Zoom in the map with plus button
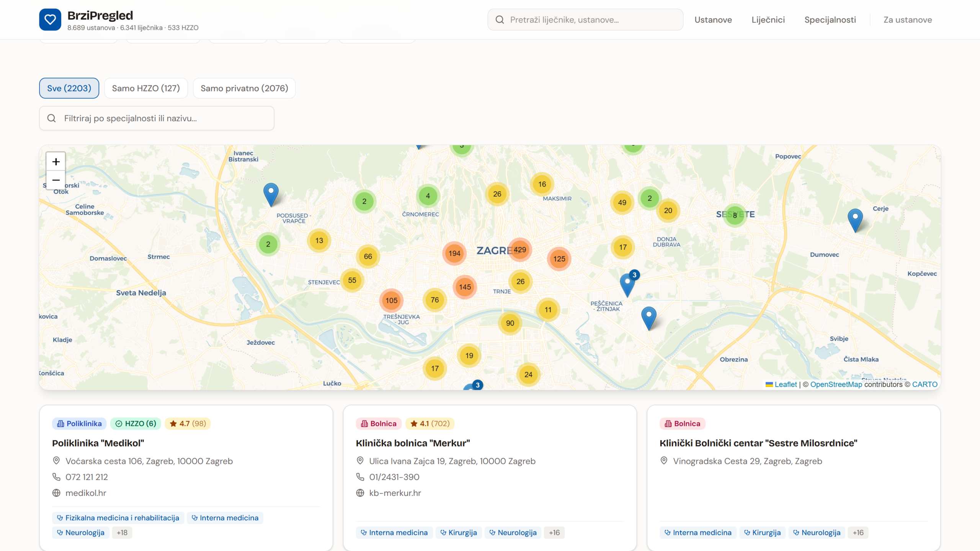The width and height of the screenshot is (980, 551). pos(56,161)
